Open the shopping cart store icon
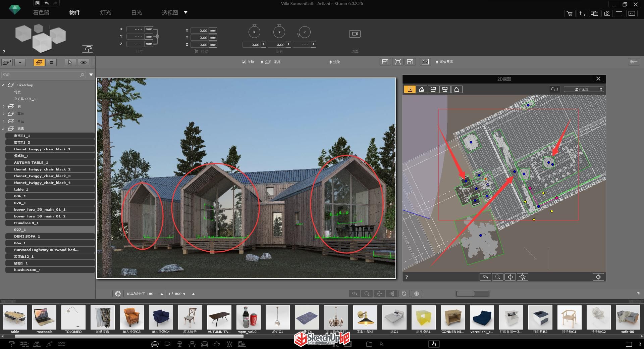644x349 pixels. 570,13
